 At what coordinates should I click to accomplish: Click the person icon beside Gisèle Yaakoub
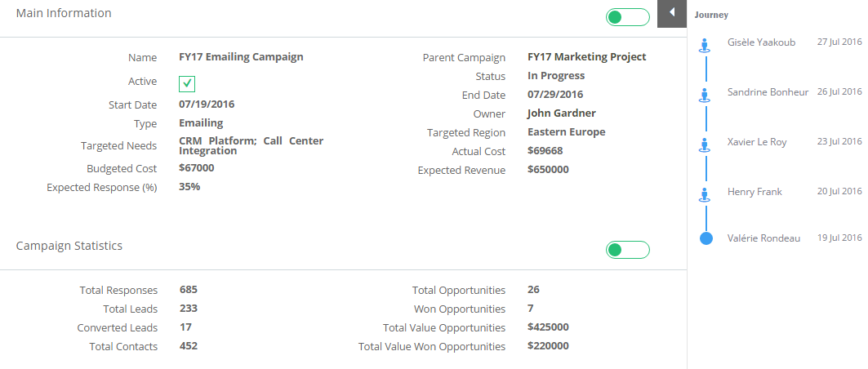705,46
